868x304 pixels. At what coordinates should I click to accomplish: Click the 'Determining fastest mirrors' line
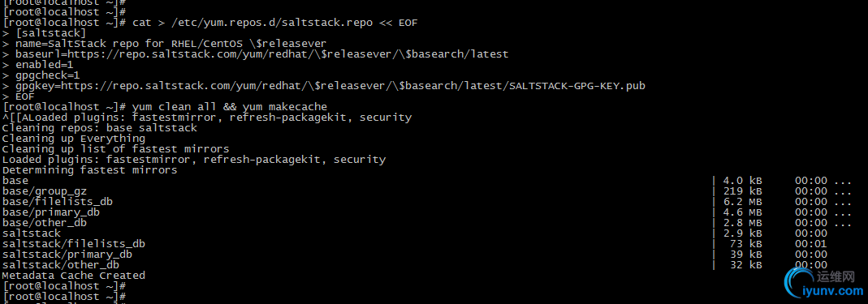coord(89,169)
